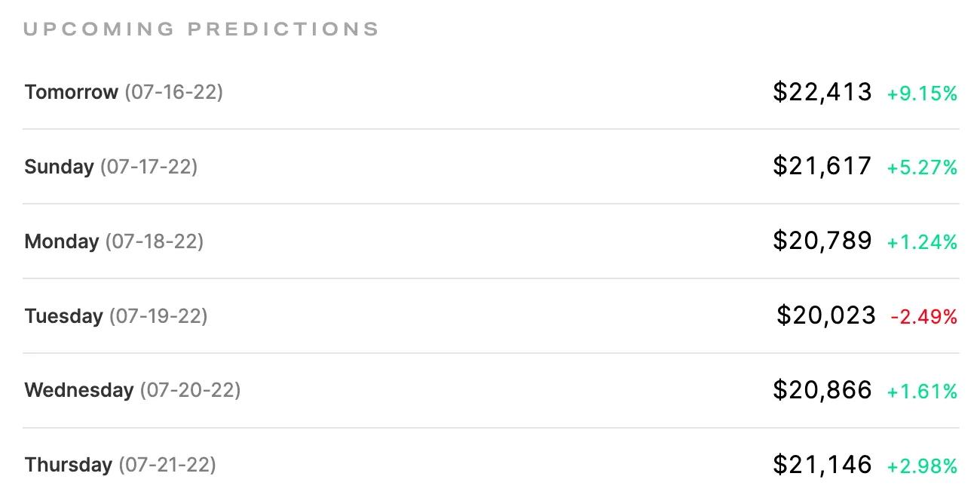Image resolution: width=980 pixels, height=504 pixels.
Task: Select the Wednesday prediction row label
Action: point(133,390)
